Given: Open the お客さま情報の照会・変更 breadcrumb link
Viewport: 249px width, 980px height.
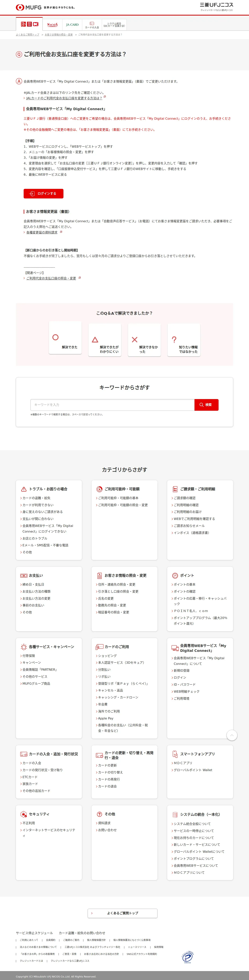Looking at the screenshot, I should point(58,35).
